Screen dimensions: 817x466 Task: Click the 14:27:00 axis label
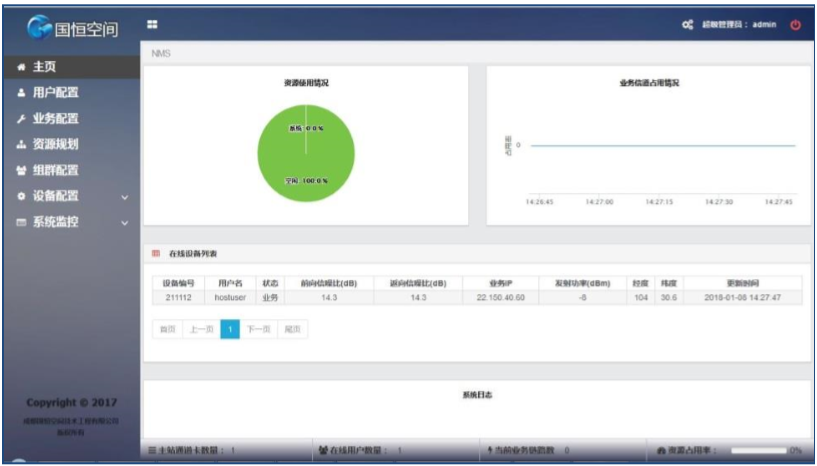pyautogui.click(x=599, y=202)
